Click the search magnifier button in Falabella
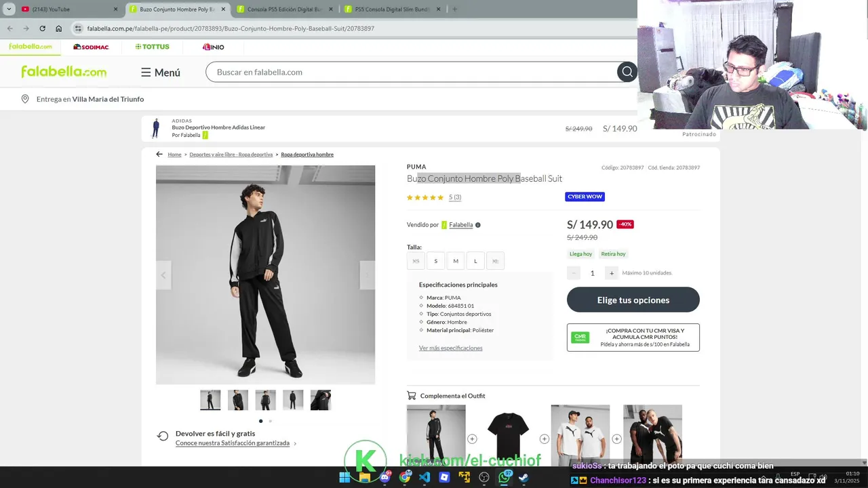 627,72
